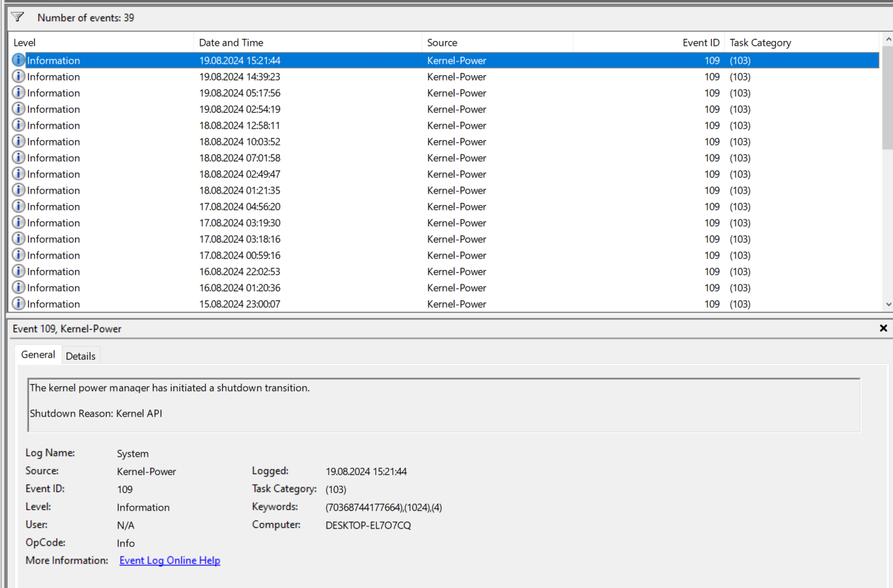Select date cell 17.08.2024 03:19:30
Screen dimensions: 893x588
pos(239,223)
